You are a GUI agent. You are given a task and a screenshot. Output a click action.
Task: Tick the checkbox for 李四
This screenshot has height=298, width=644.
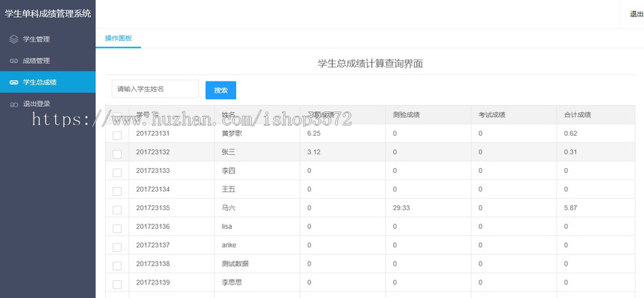pos(117,172)
